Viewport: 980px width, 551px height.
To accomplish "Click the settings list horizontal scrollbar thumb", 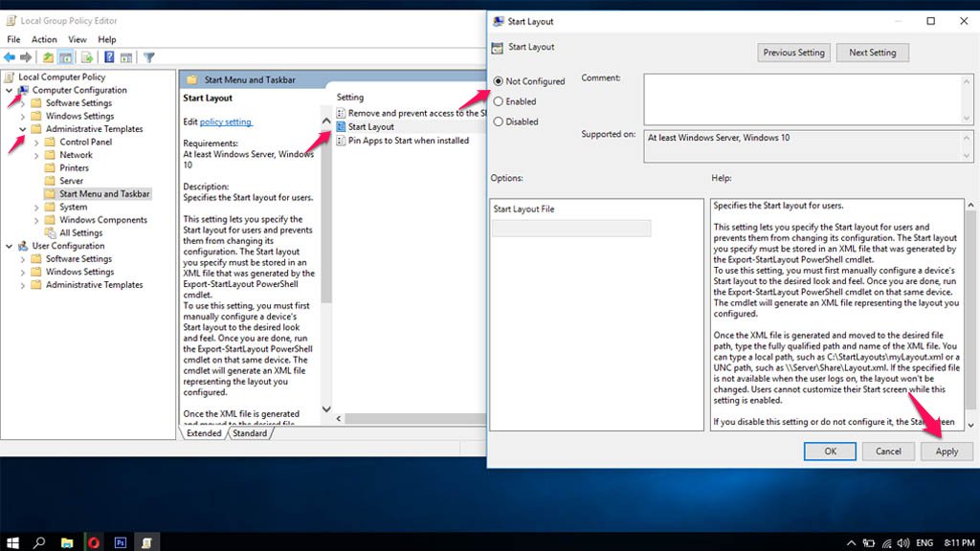I will (415, 419).
